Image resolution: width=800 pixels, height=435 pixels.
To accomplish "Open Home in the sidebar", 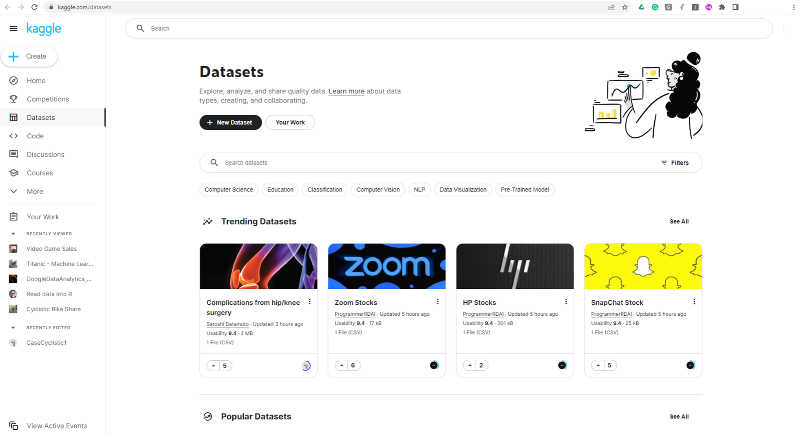I will [36, 81].
